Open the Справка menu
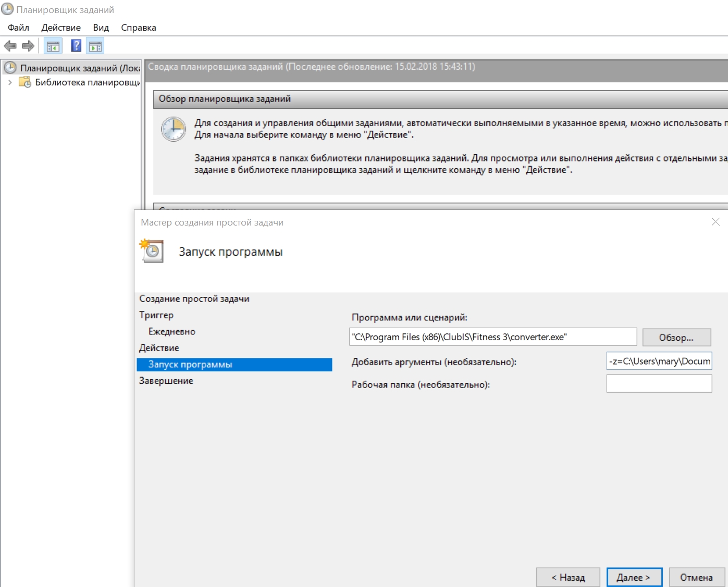 pos(139,28)
